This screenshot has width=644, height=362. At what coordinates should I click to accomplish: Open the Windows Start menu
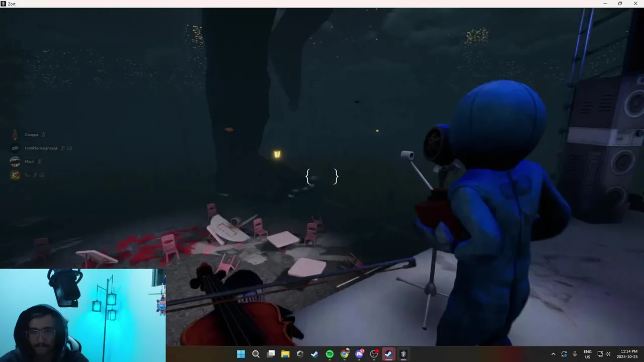click(241, 354)
